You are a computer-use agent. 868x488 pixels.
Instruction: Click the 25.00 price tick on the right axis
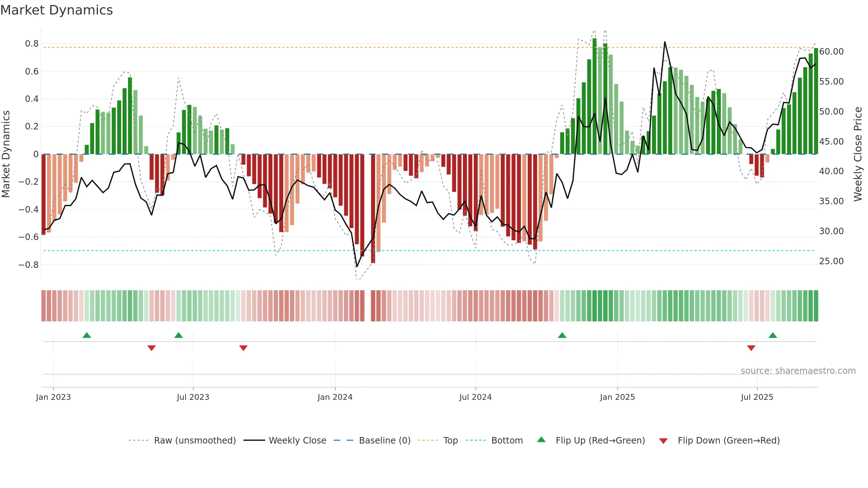point(831,261)
